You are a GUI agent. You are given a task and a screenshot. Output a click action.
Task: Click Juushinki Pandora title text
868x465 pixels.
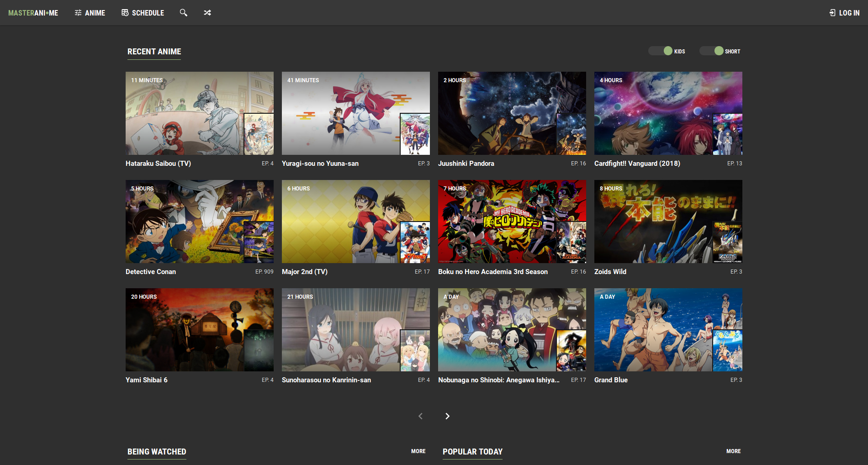(x=466, y=164)
